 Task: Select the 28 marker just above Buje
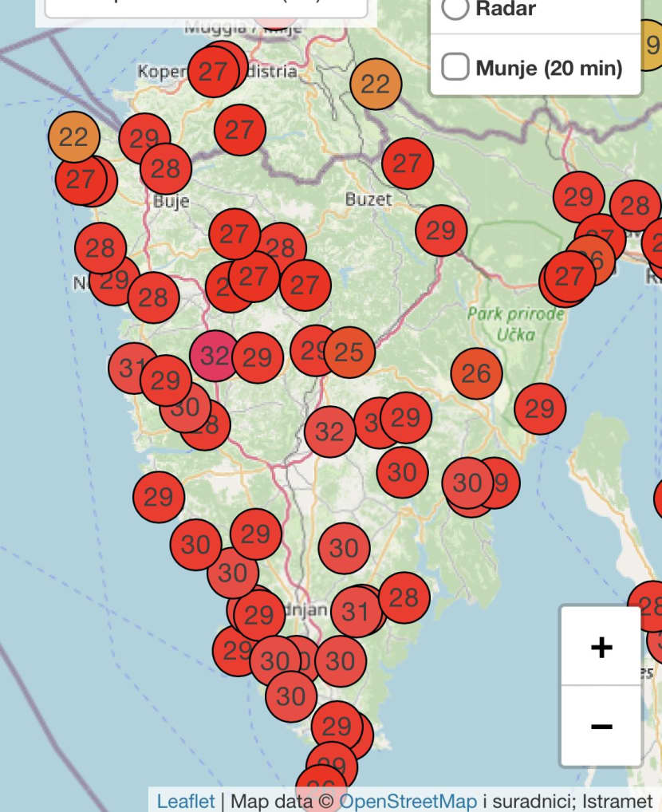(x=166, y=169)
